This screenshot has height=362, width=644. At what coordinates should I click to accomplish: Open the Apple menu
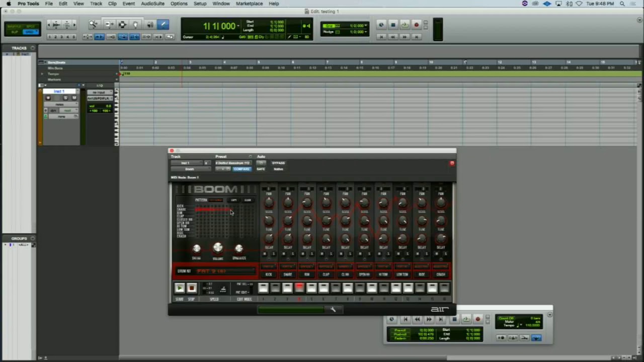[9, 4]
